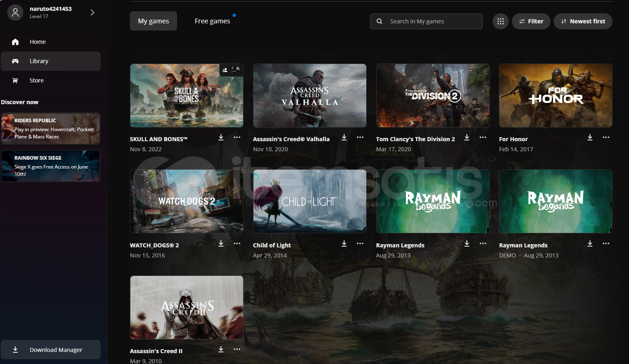This screenshot has height=364, width=629.
Task: Download SKULL AND BONES via its download icon
Action: click(x=221, y=138)
